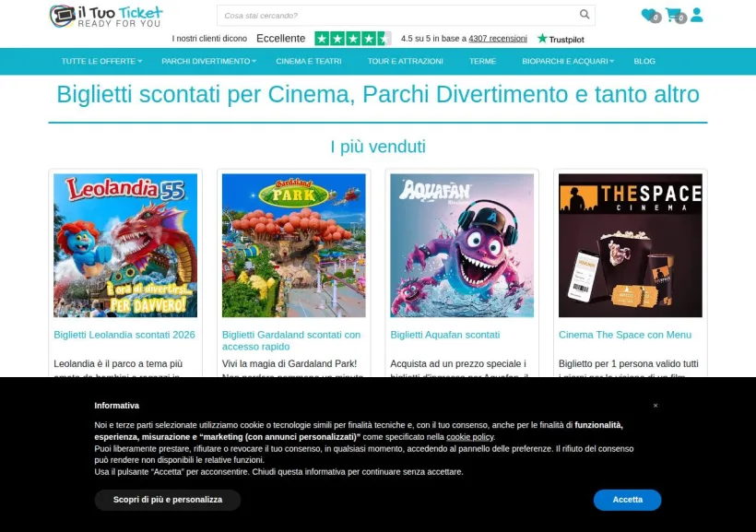Click Scopri di più e personalizza button

[x=168, y=500]
